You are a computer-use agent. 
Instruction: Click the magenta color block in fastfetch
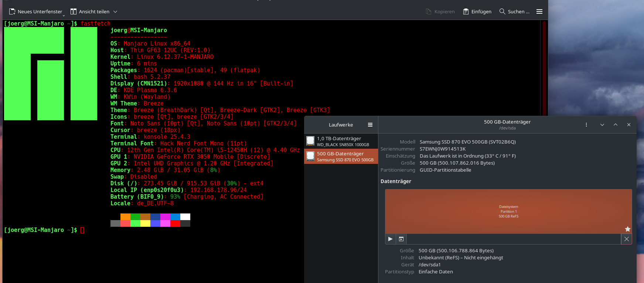pos(165,217)
